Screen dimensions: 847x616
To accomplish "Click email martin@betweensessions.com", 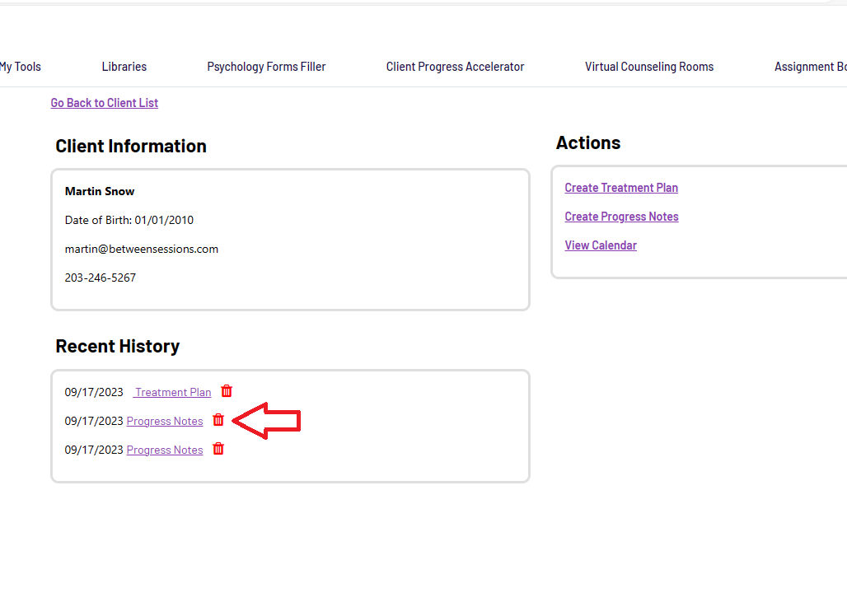I will point(142,249).
